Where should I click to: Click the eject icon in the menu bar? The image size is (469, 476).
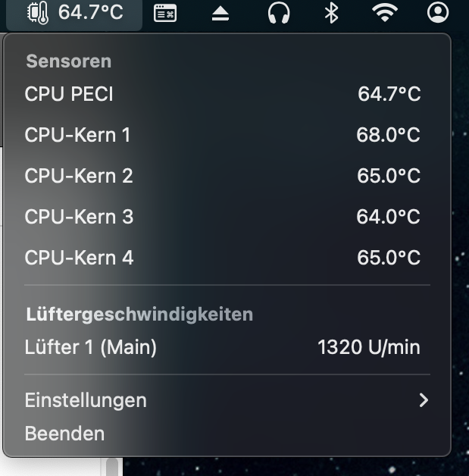(220, 13)
